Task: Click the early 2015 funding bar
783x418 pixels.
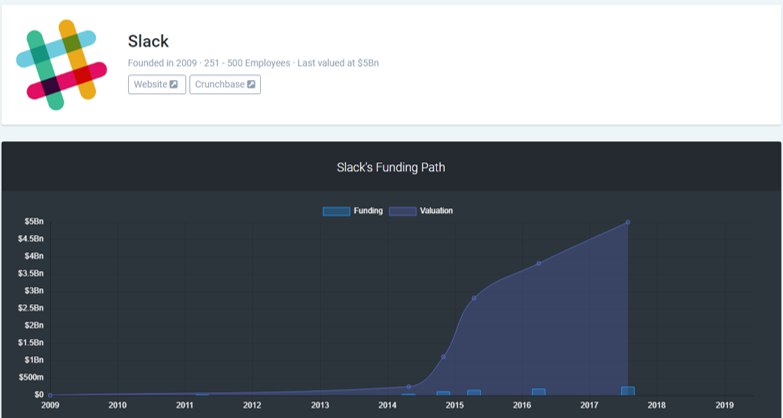Action: pos(474,393)
